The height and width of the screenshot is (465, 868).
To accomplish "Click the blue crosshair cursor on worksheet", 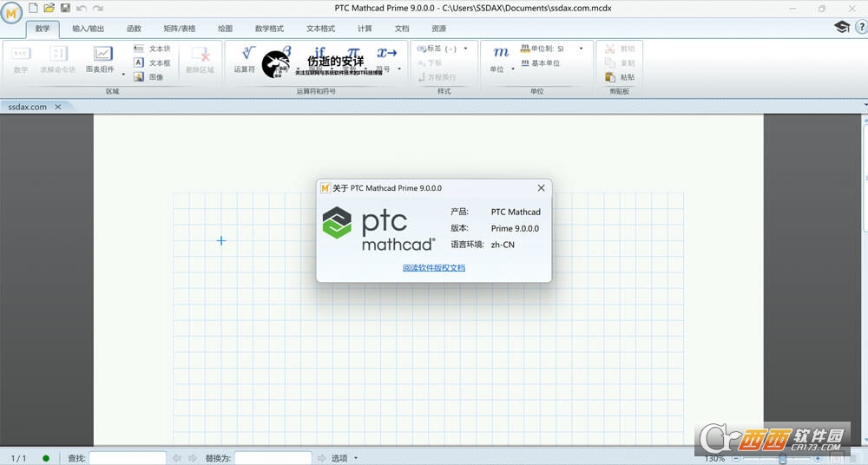I will (220, 240).
